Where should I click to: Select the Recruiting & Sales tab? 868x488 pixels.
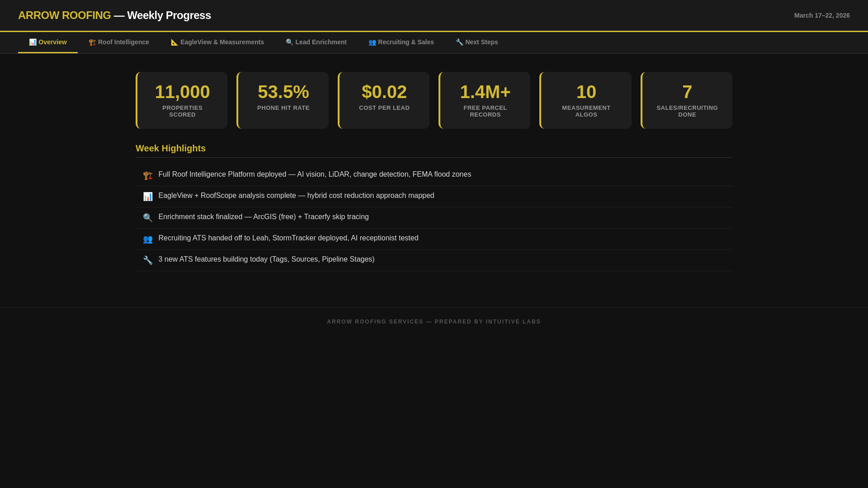[401, 42]
